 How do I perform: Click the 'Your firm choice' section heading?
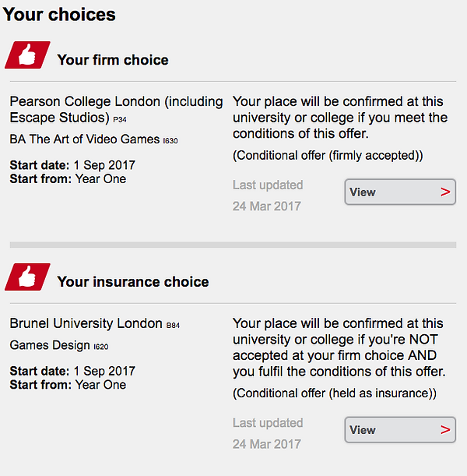click(x=113, y=60)
